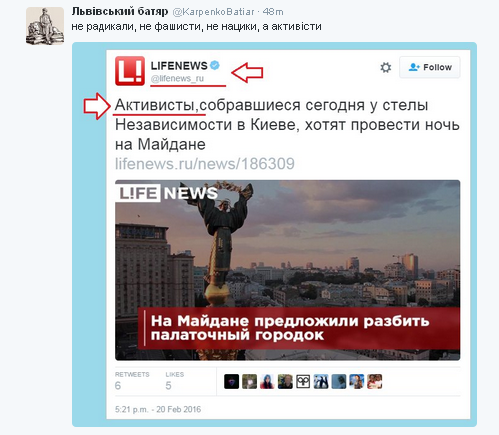Click the blue verified badge next to LIFENEWS
Image resolution: width=499 pixels, height=435 pixels.
pyautogui.click(x=215, y=65)
